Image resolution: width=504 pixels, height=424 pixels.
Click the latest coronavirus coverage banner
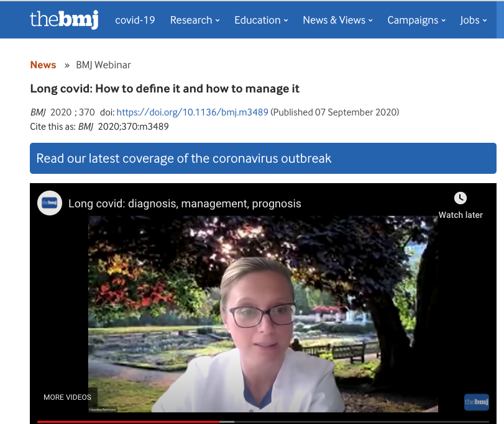coord(263,158)
